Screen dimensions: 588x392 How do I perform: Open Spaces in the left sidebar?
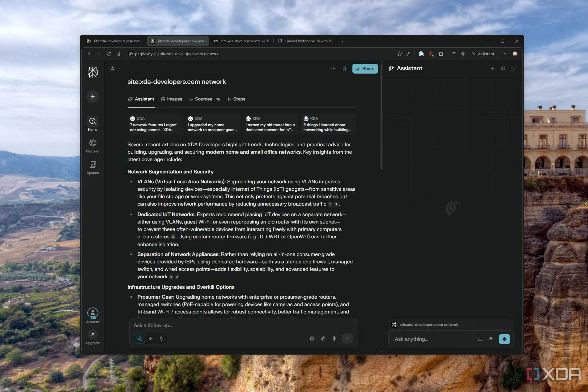coord(92,168)
